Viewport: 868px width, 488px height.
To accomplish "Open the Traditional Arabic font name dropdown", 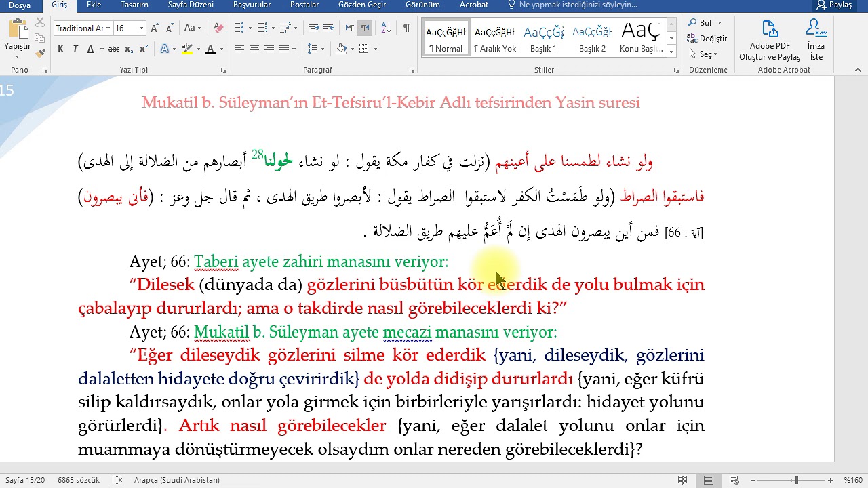I will 107,28.
